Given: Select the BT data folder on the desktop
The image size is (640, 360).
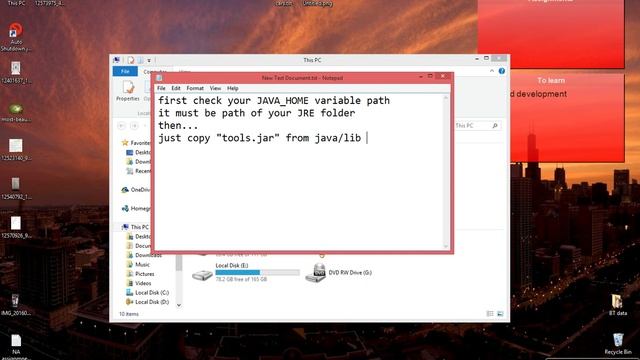Looking at the screenshot, I should click(618, 305).
